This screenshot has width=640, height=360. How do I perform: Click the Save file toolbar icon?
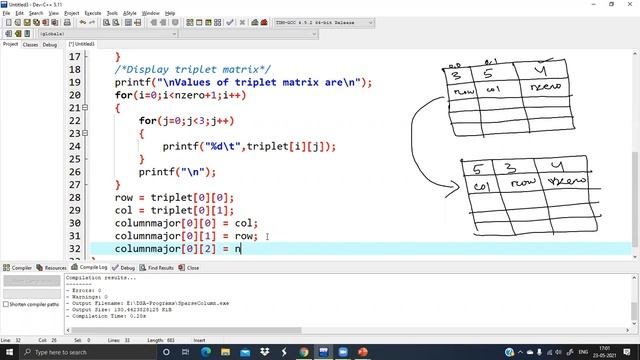(27, 22)
